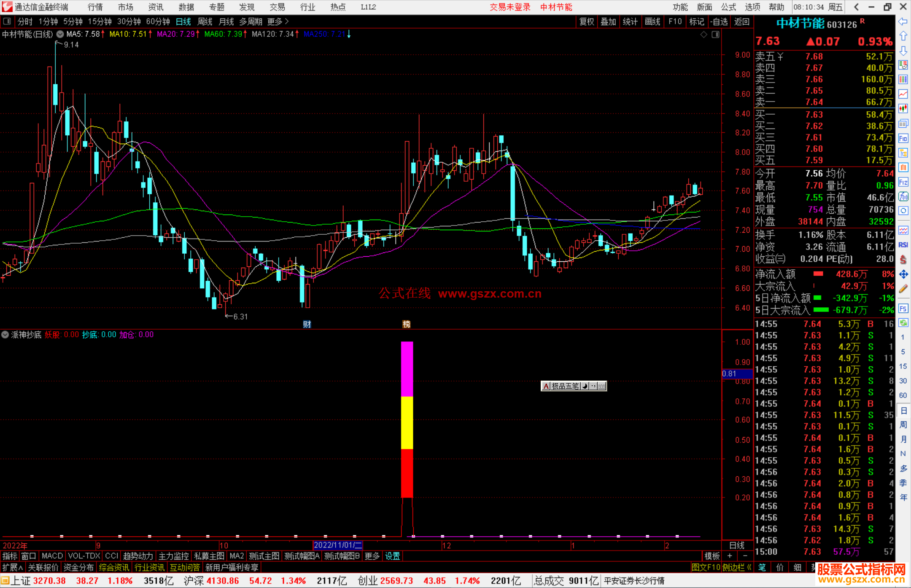Switch to the MACD indicator tab
The image size is (911, 588).
tap(52, 556)
